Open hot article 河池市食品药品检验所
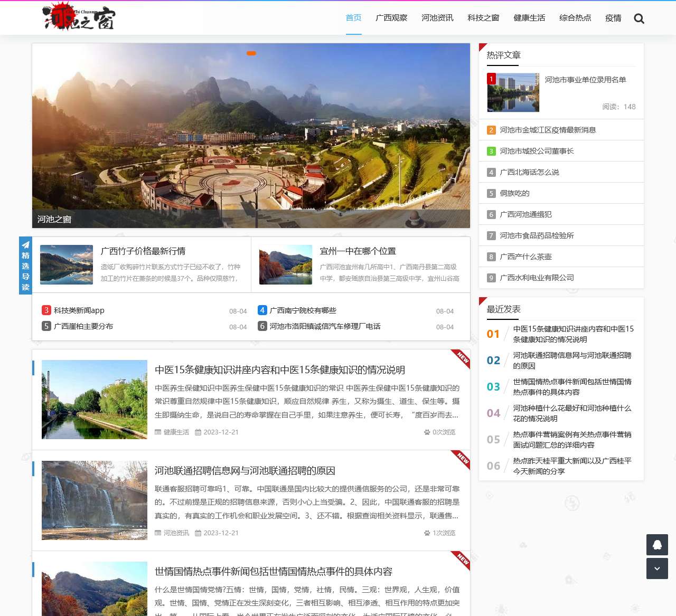The image size is (676, 616). click(537, 235)
